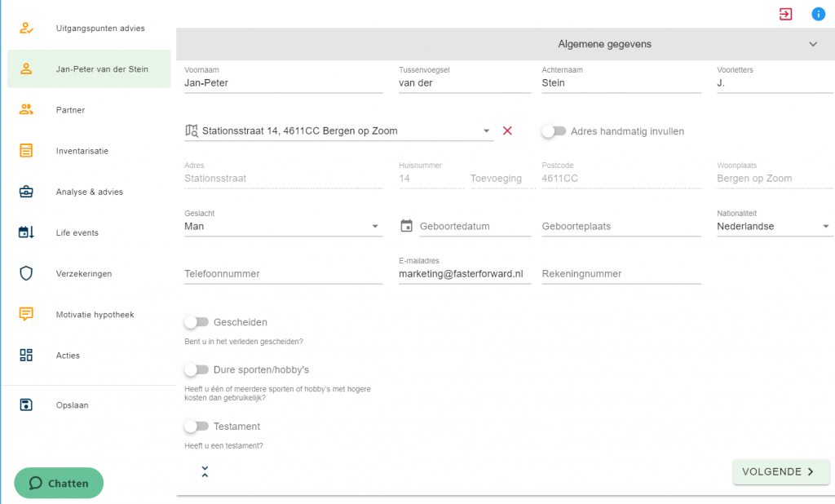Click the E-mailadres input field
This screenshot has height=504, width=835.
(465, 274)
